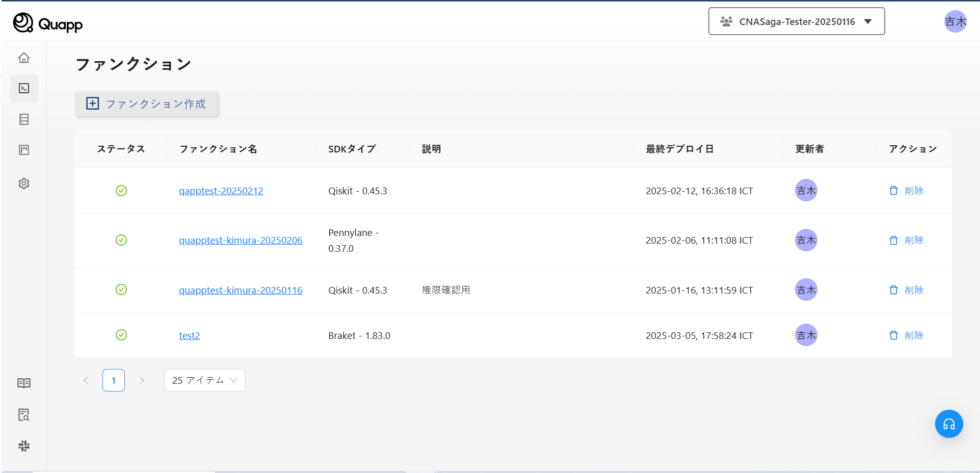The height and width of the screenshot is (473, 980).
Task: Open the documentation book icon
Action: point(24,383)
